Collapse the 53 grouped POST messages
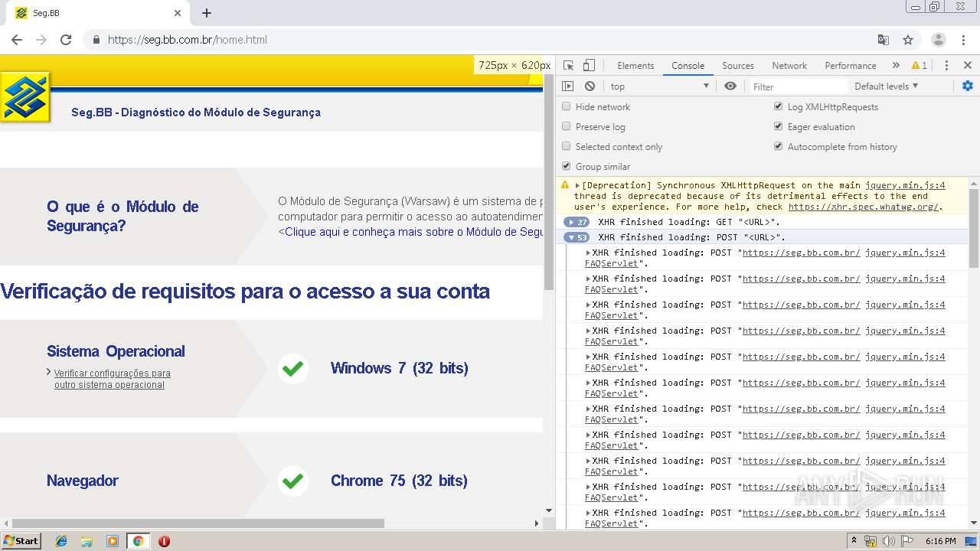This screenshot has height=551, width=980. pyautogui.click(x=577, y=237)
